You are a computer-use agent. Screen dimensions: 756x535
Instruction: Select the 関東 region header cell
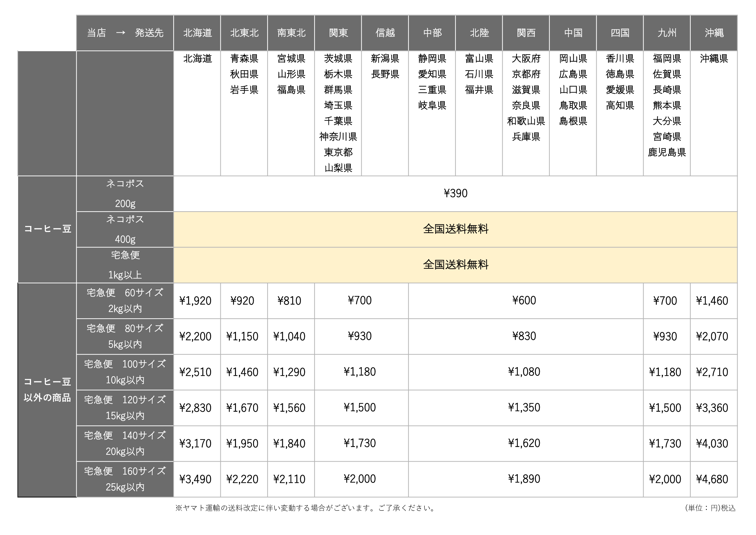pyautogui.click(x=338, y=33)
